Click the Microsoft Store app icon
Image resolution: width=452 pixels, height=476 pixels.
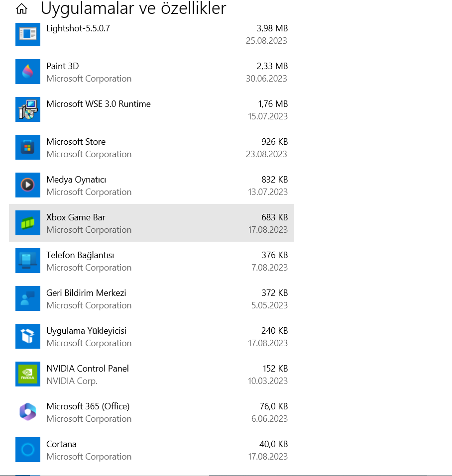(x=28, y=147)
